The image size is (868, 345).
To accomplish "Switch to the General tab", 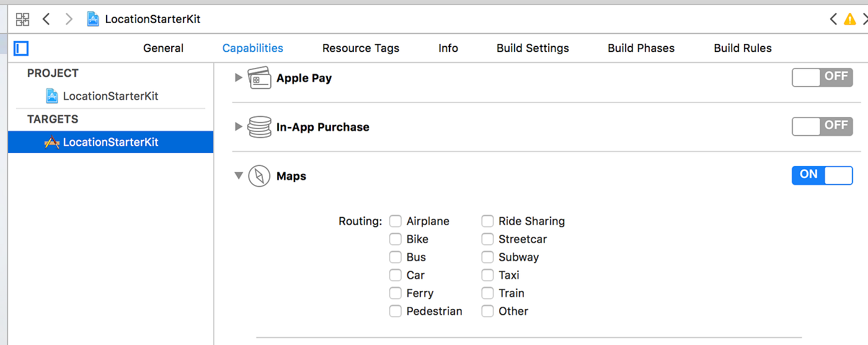I will [164, 48].
